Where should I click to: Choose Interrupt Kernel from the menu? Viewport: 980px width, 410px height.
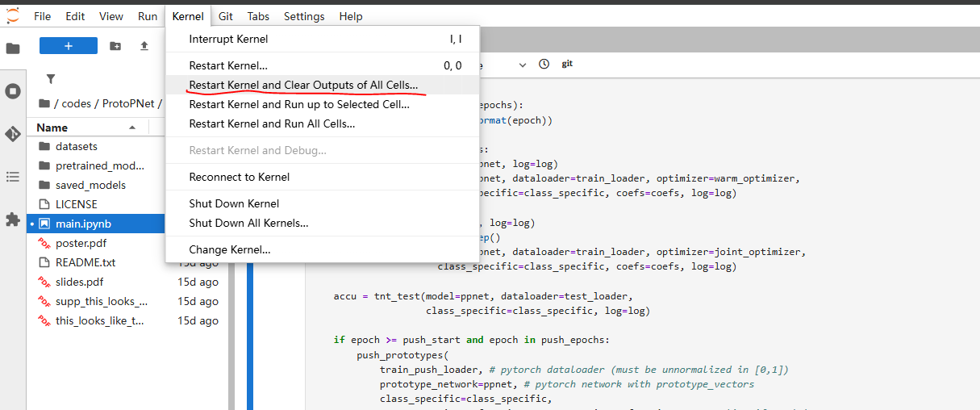click(228, 39)
